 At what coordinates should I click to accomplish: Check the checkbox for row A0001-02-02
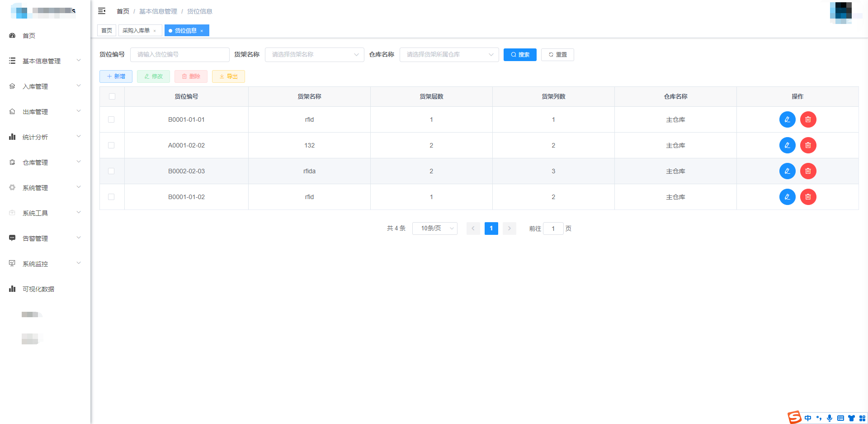click(x=111, y=145)
